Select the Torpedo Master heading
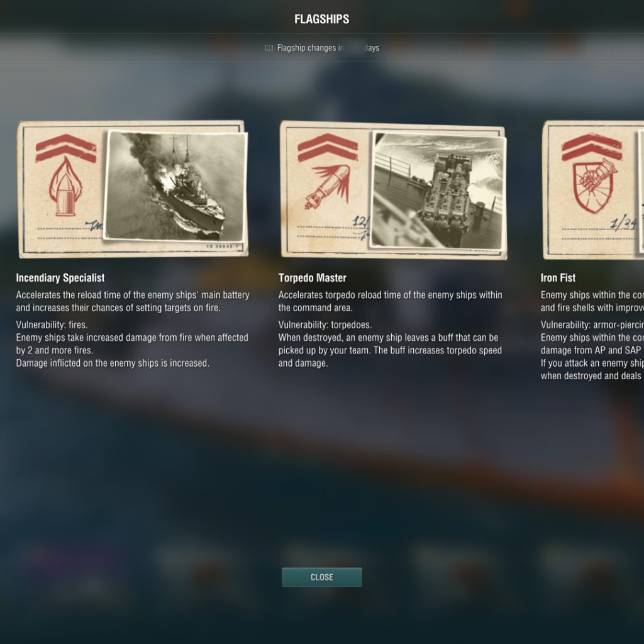This screenshot has width=644, height=644. pyautogui.click(x=312, y=278)
